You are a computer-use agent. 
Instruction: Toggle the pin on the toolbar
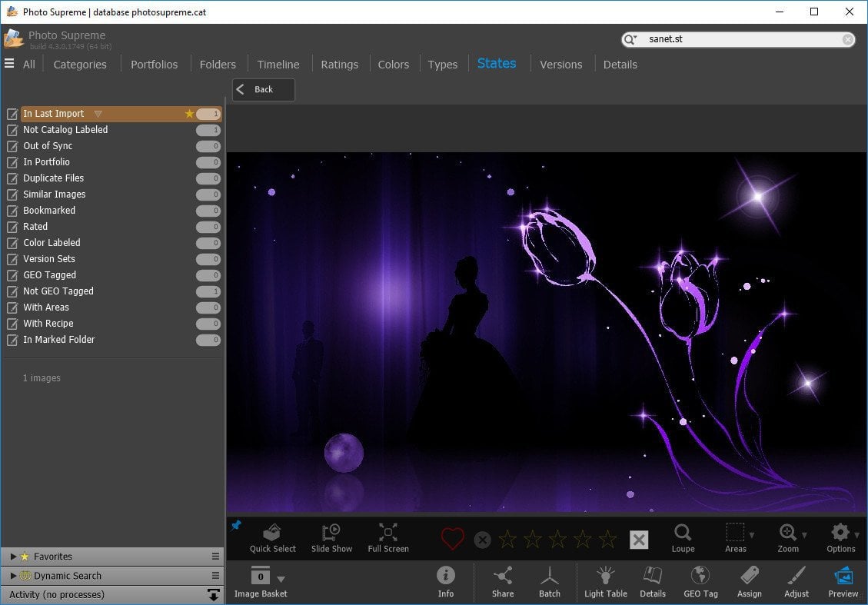coord(236,526)
